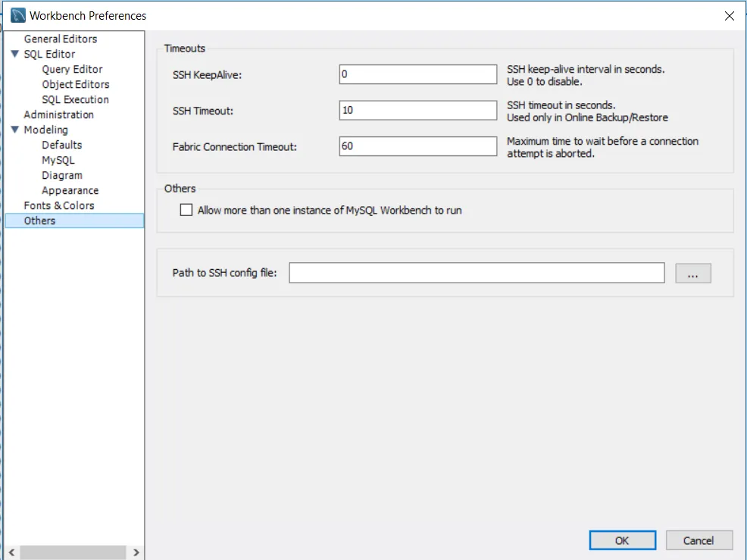Screen dimensions: 747x560
Task: Close the Workbench Preferences dialog
Action: click(x=729, y=16)
